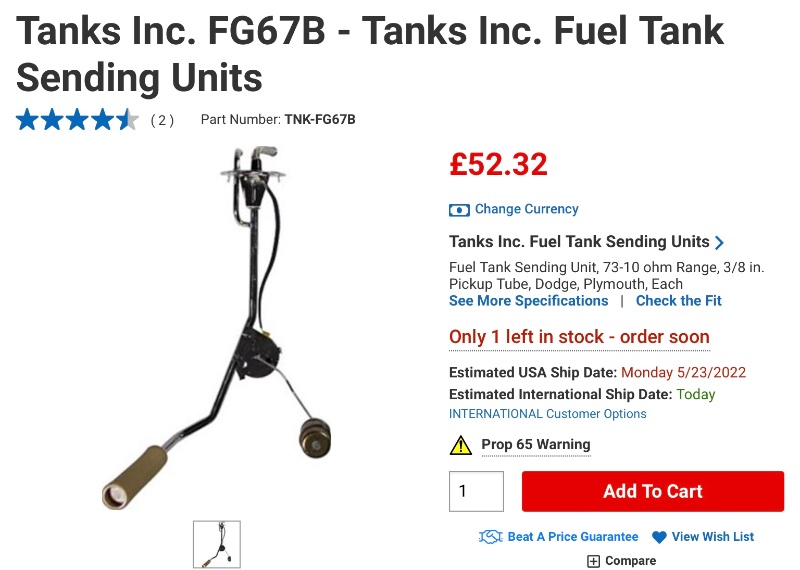Click the currency banknote icon
The image size is (800, 570).
[459, 210]
